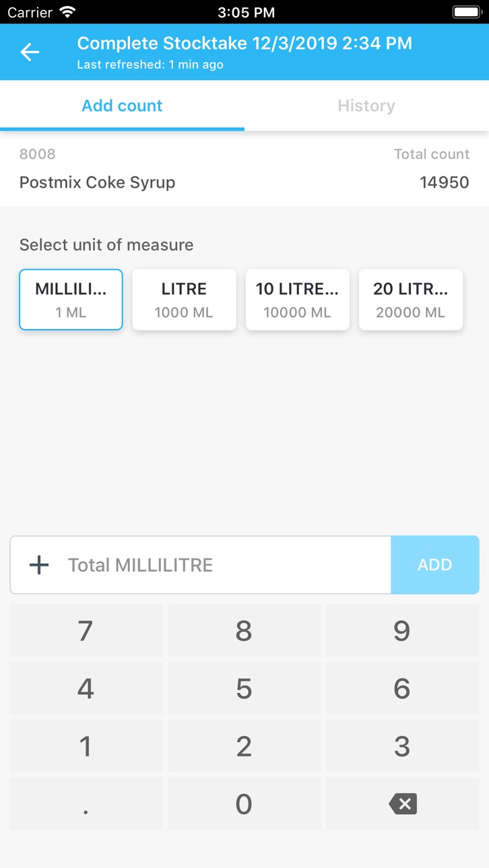The height and width of the screenshot is (868, 489).
Task: Tap keypad digit 7
Action: point(86,630)
